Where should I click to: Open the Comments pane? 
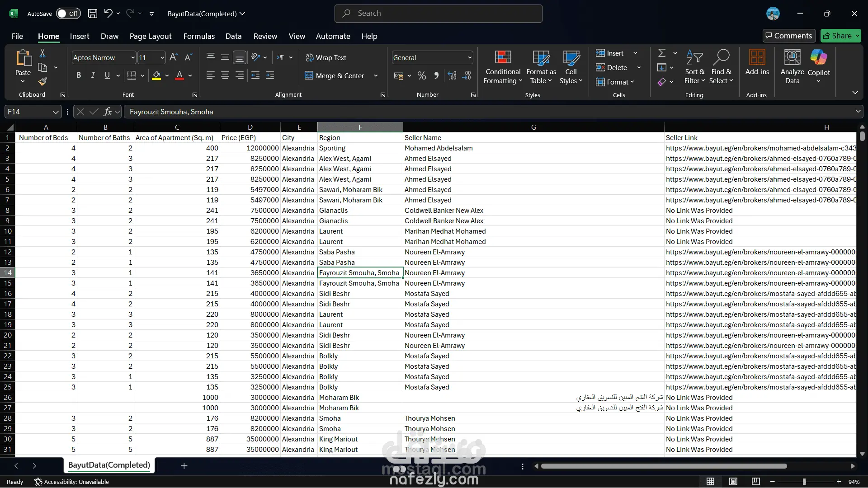(x=789, y=36)
